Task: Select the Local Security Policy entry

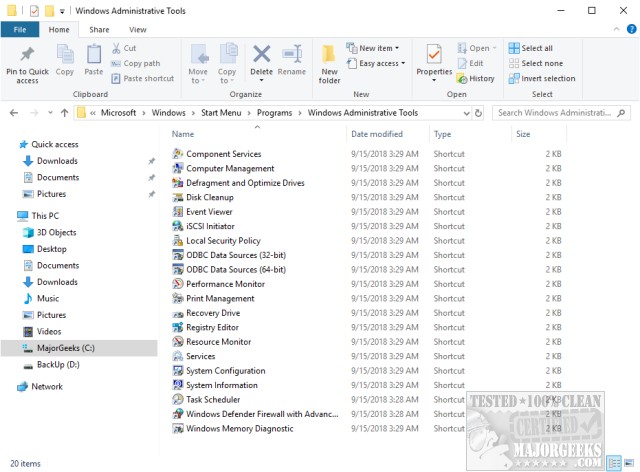Action: (x=223, y=240)
